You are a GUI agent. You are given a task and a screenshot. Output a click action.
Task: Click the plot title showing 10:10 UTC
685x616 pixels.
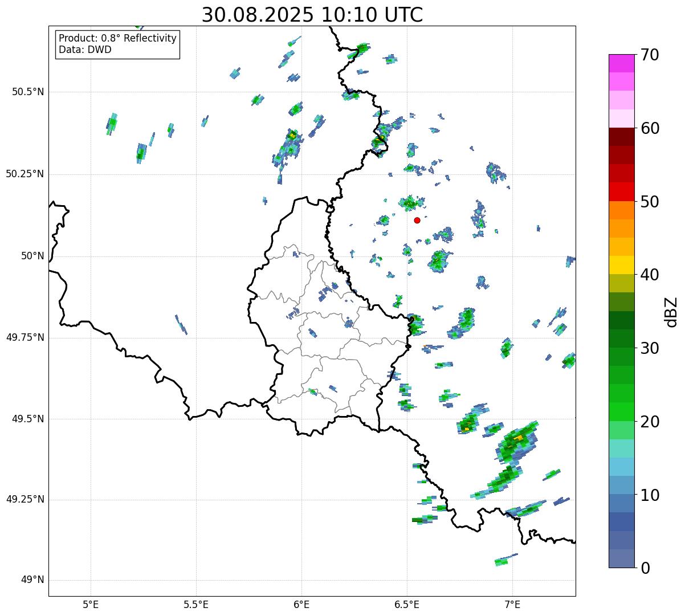pos(312,15)
